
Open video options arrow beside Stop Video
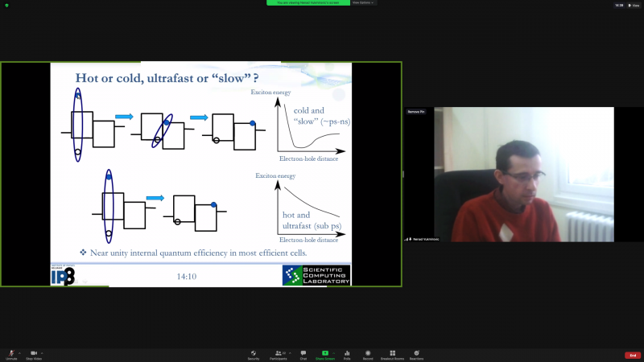click(x=43, y=352)
